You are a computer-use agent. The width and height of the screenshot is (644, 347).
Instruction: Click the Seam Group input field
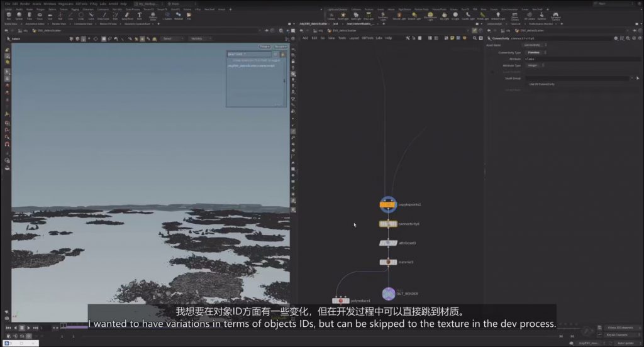pos(577,78)
